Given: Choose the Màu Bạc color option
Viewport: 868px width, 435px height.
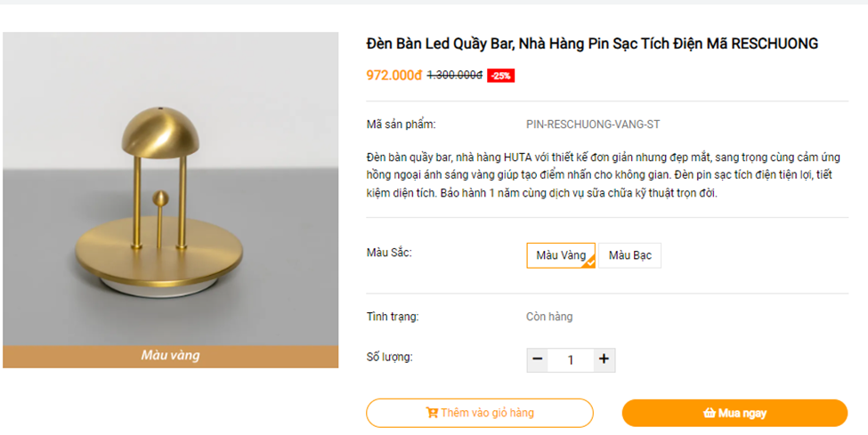Looking at the screenshot, I should [x=629, y=255].
